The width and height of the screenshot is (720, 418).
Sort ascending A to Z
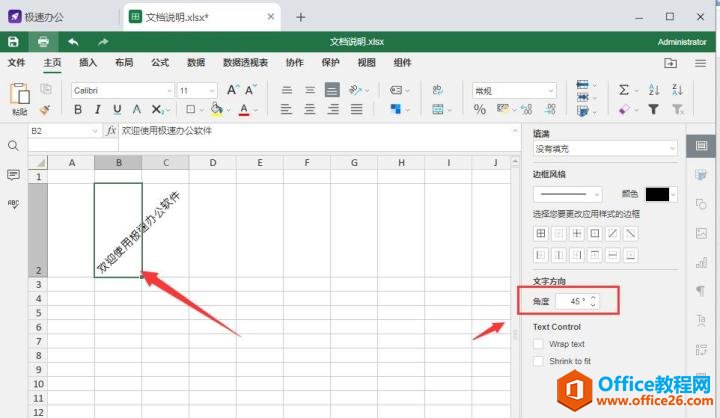coord(654,90)
